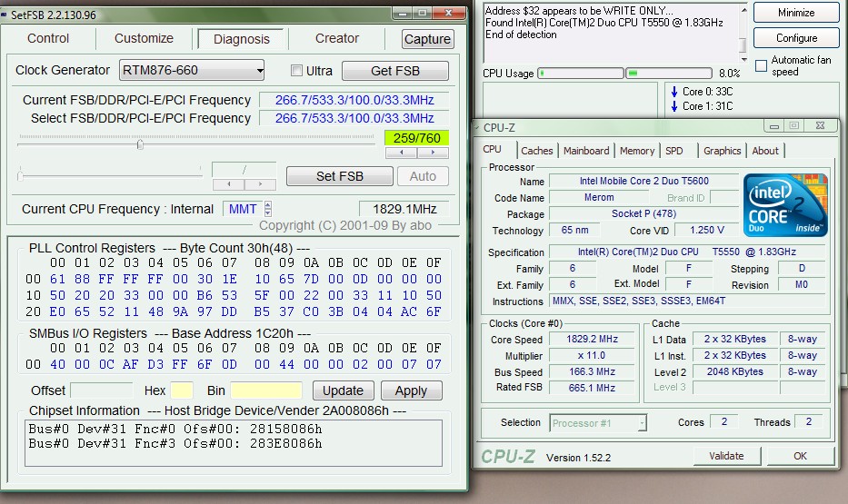Click the OK button in CPU-Z
This screenshot has height=504, width=848.
(x=800, y=456)
